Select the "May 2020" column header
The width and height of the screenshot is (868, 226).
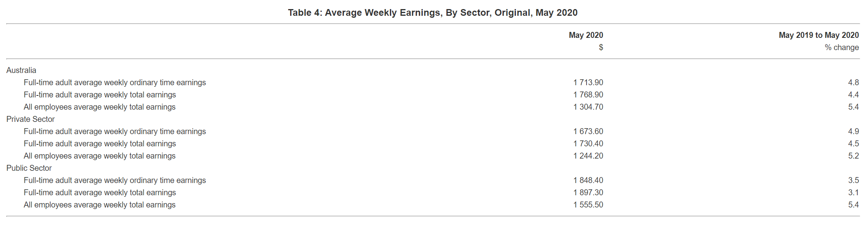coord(586,35)
